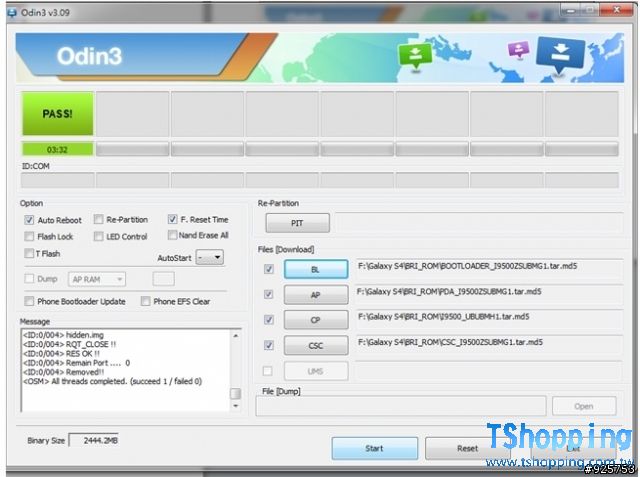Click the Message log scroll down arrow
This screenshot has height=477, width=640.
click(236, 406)
